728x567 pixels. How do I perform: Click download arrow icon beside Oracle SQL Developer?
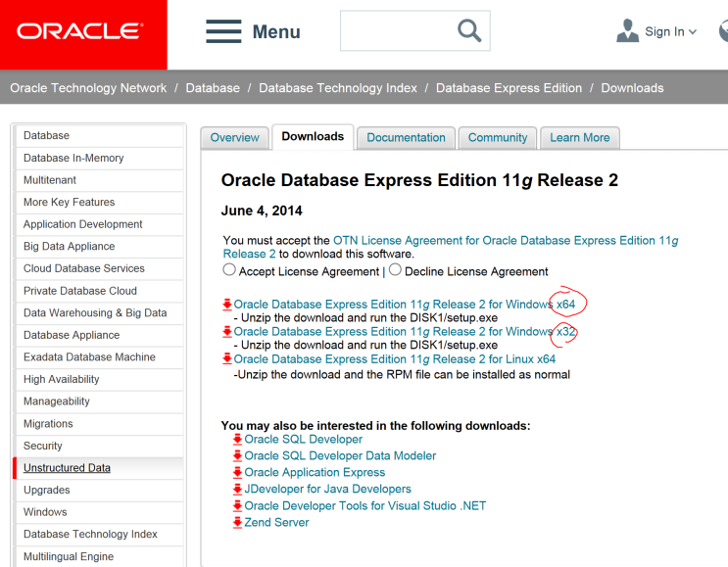[x=237, y=440]
